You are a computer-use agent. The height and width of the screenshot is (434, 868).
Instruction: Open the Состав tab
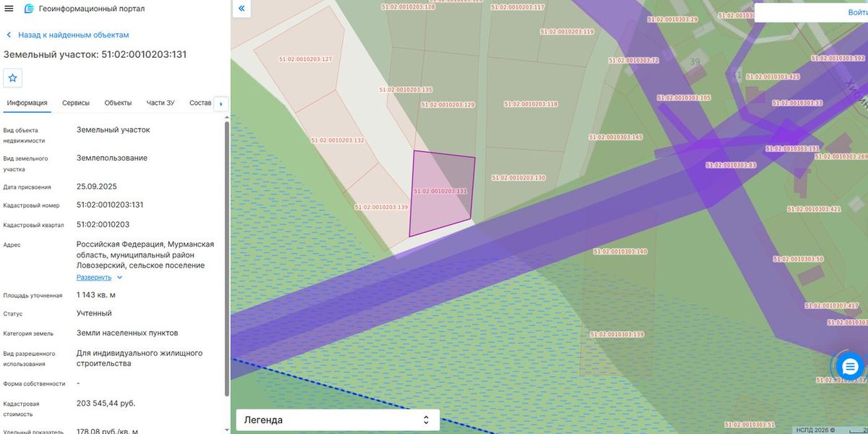pyautogui.click(x=200, y=103)
